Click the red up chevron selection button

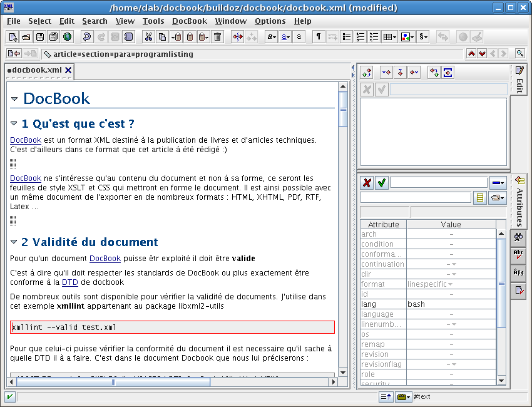click(471, 53)
